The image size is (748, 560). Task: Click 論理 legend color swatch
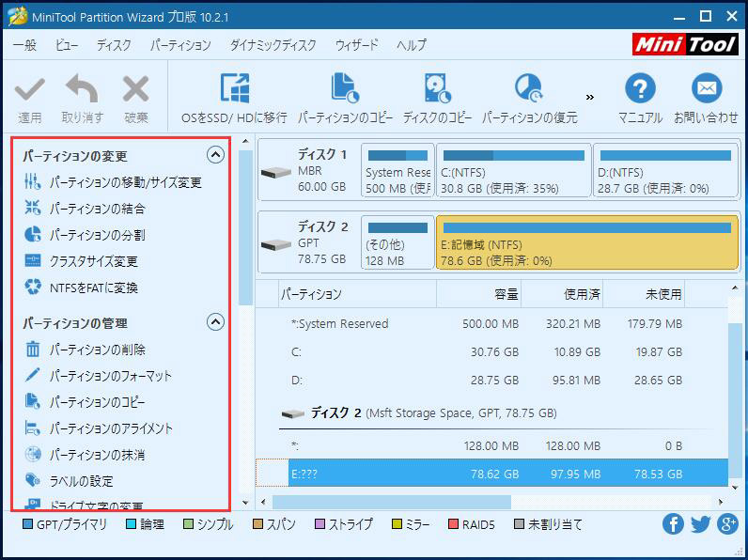(131, 524)
